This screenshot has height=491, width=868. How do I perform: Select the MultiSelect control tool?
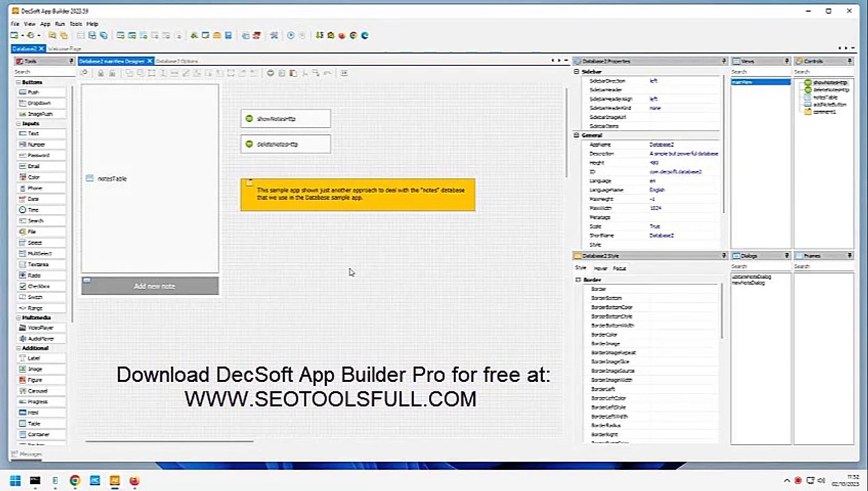[x=42, y=254]
